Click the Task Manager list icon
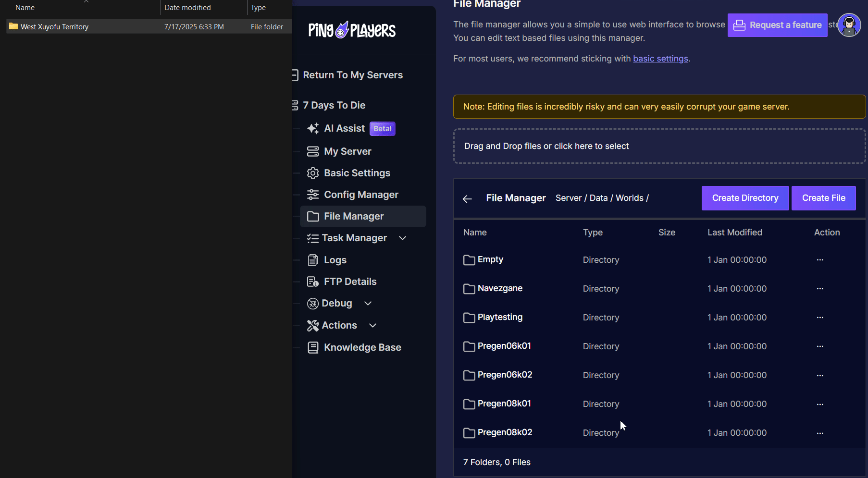 pos(313,238)
